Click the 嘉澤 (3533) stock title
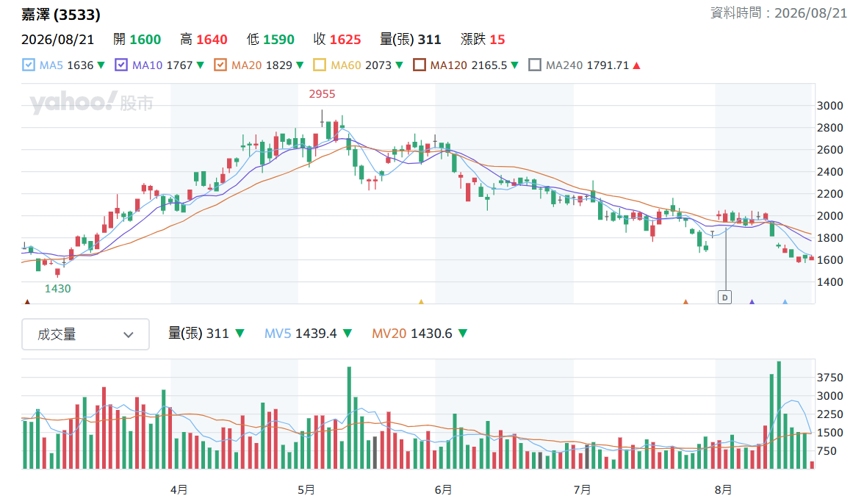 point(61,15)
